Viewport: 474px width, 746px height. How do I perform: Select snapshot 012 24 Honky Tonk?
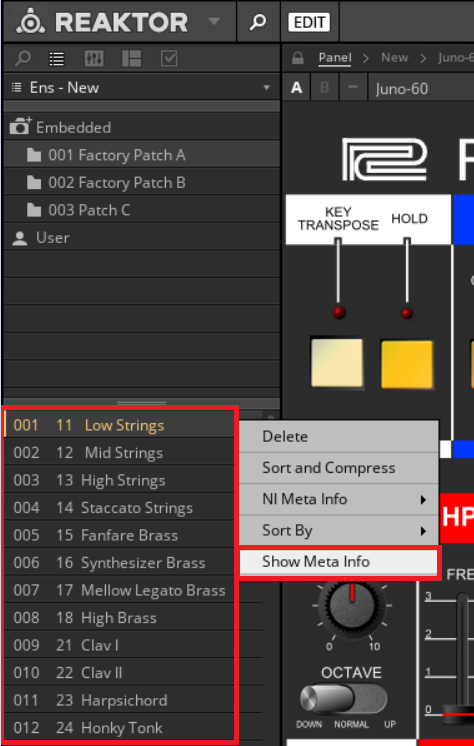tap(119, 728)
